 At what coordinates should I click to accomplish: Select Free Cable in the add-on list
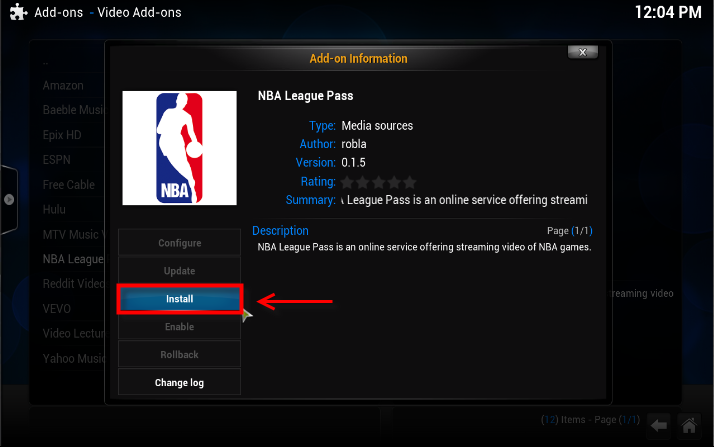pyautogui.click(x=69, y=185)
